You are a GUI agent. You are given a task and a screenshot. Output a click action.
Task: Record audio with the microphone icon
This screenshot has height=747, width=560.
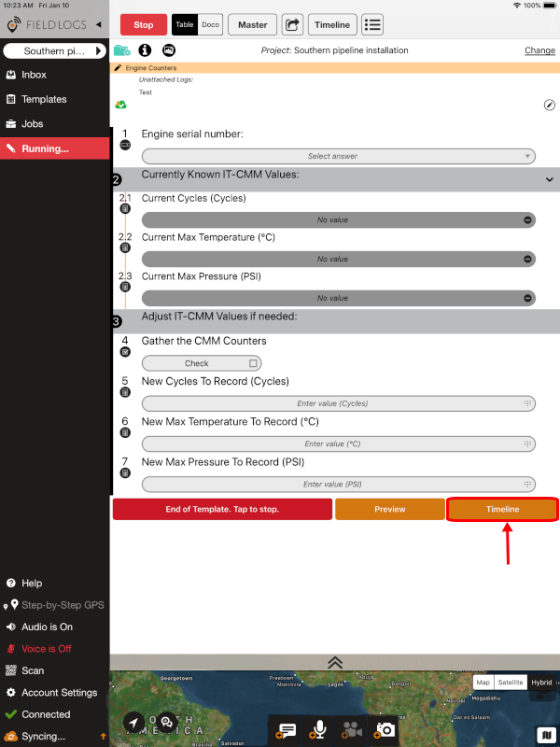point(319,729)
